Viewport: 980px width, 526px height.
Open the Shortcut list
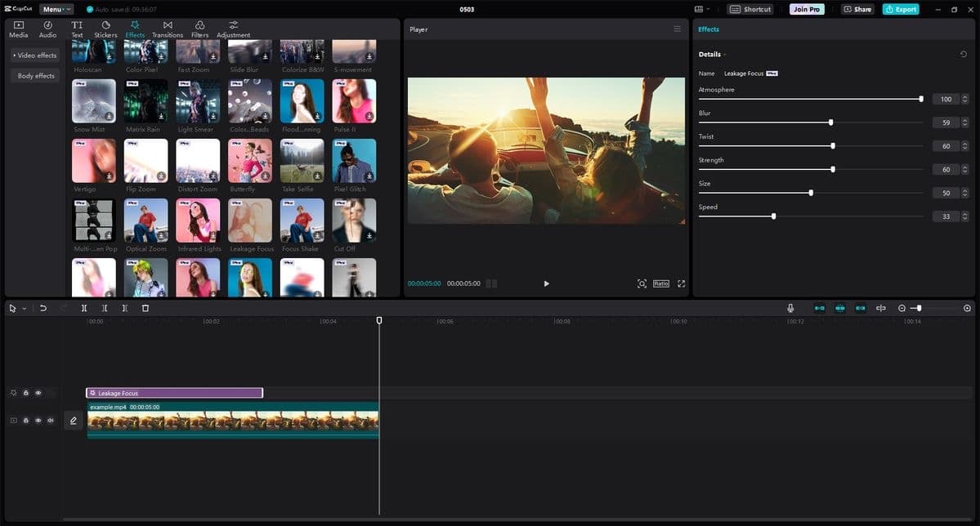pos(750,9)
